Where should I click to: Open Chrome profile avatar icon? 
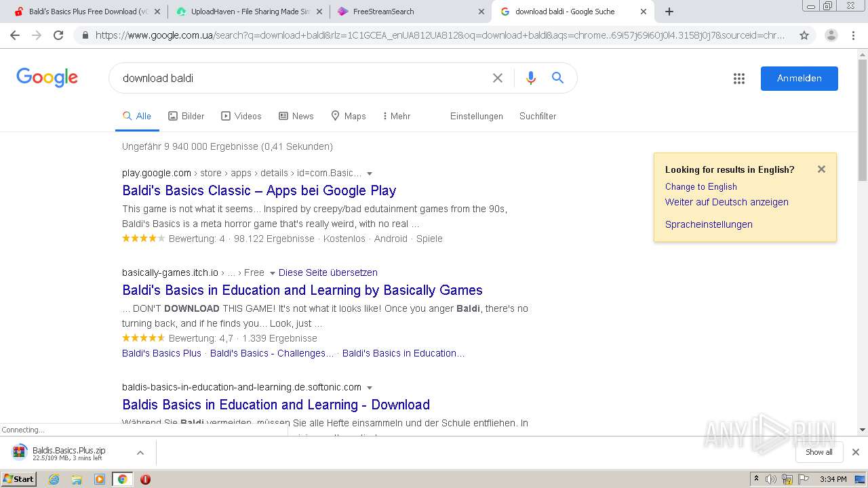pos(831,35)
